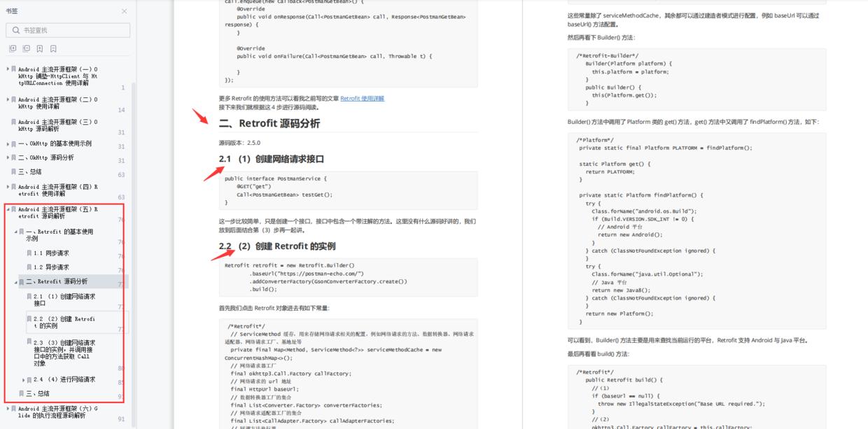The height and width of the screenshot is (429, 868).
Task: Click text 然后再看下 Builder() 方法 on right page
Action: [601, 38]
